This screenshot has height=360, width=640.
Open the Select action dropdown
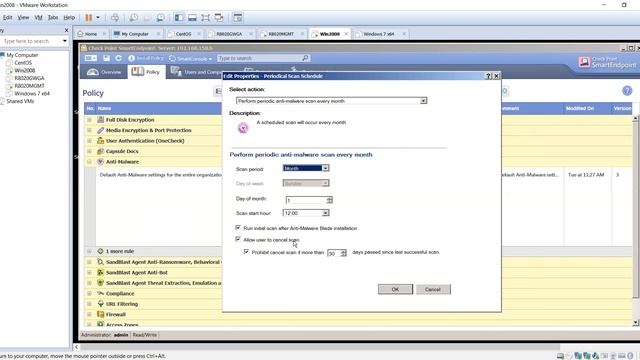(x=423, y=101)
